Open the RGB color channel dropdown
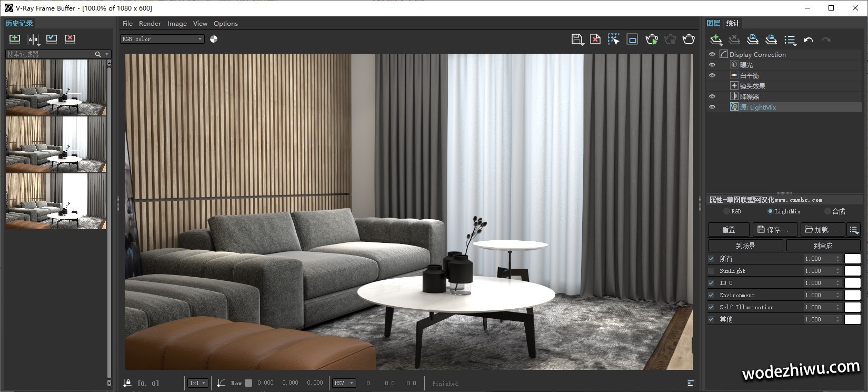This screenshot has height=392, width=868. [162, 39]
